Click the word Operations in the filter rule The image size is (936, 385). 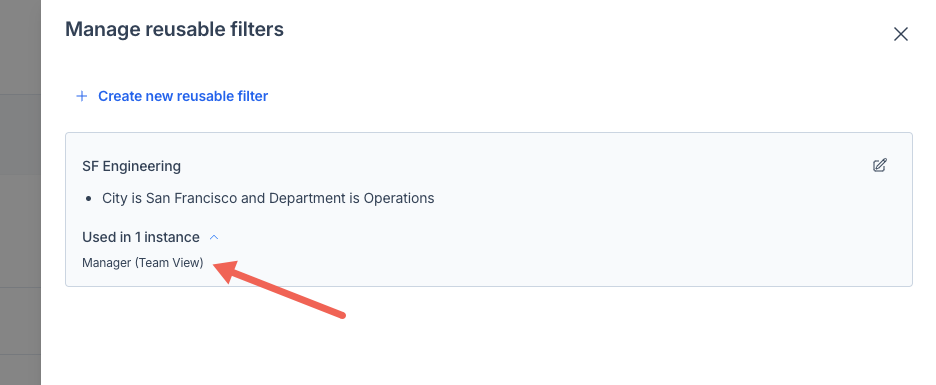click(399, 198)
